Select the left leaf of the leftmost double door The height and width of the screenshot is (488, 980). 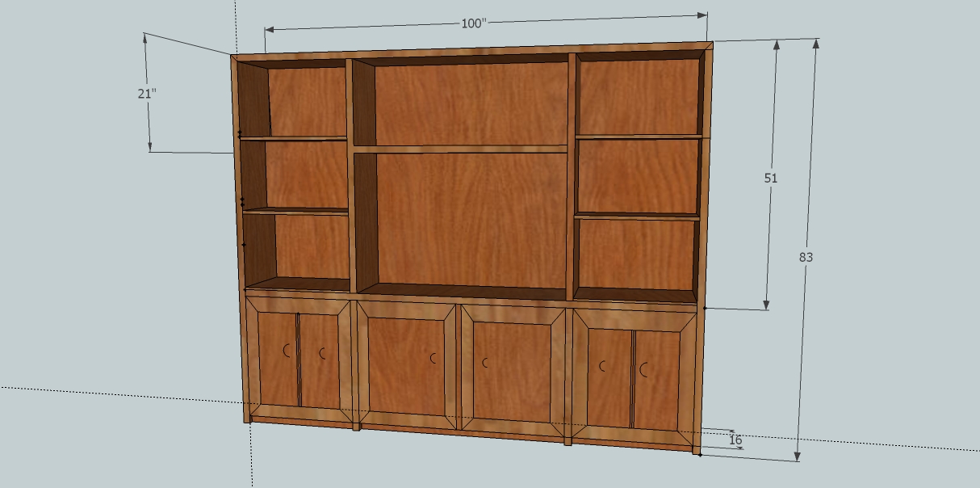click(x=277, y=359)
